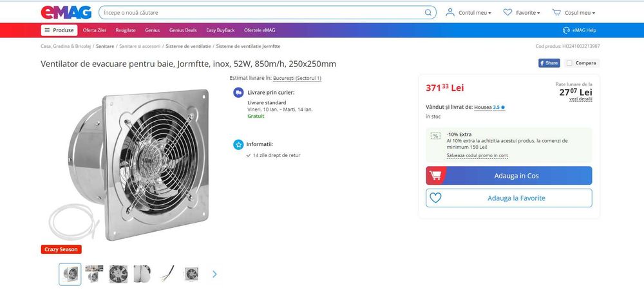Click the heart icon on Adauga la Favorite
The height and width of the screenshot is (302, 644).
pyautogui.click(x=436, y=198)
